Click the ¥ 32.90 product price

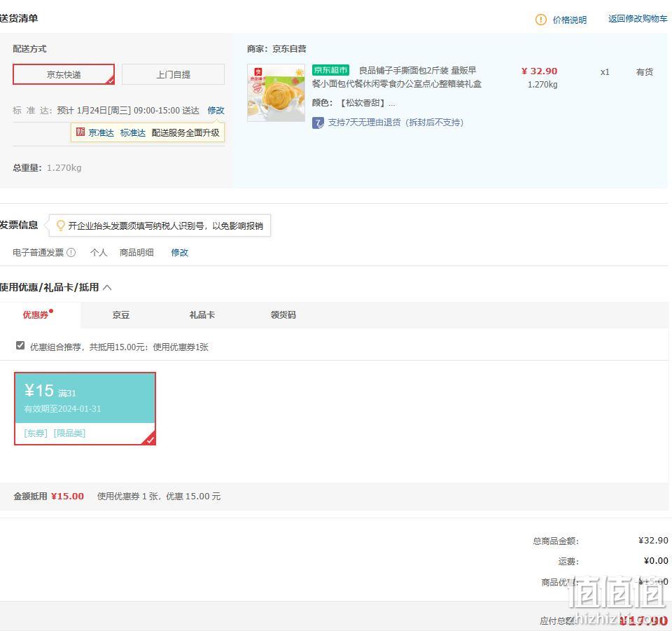[x=539, y=71]
